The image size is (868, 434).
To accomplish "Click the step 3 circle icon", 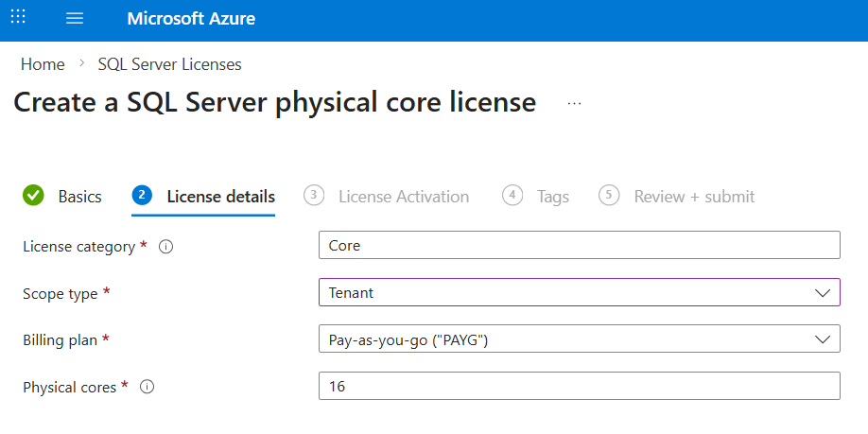I will [314, 195].
